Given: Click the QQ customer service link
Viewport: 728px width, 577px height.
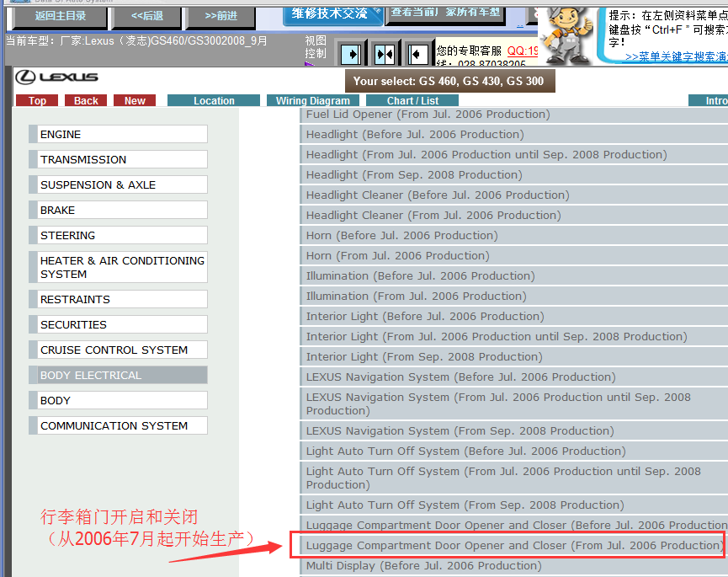Looking at the screenshot, I should [x=523, y=51].
